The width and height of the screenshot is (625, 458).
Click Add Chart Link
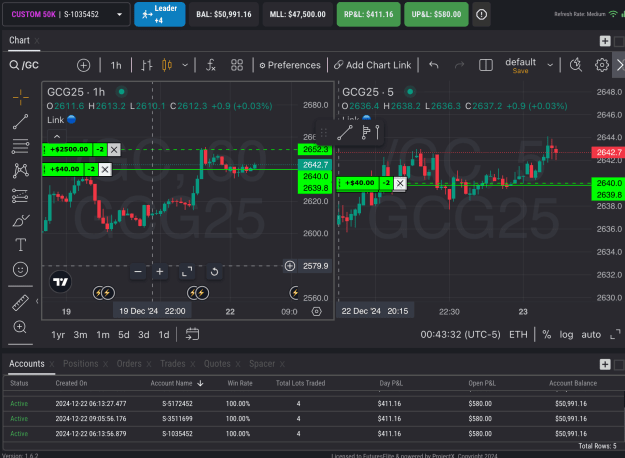[372, 65]
